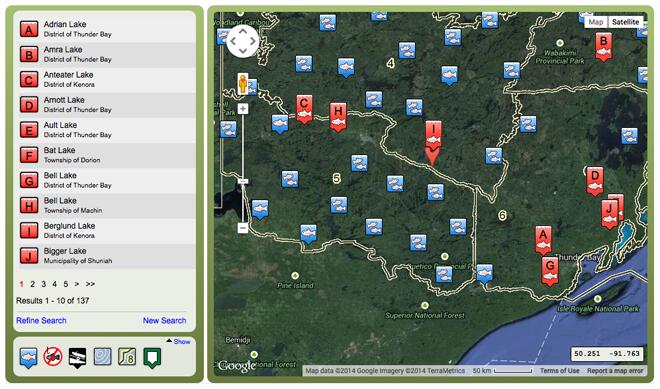Click the map pan control circle

pyautogui.click(x=243, y=41)
